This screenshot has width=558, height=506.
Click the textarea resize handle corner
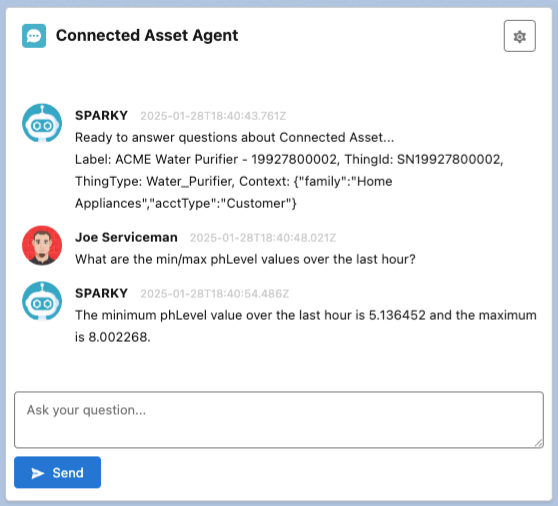click(x=538, y=443)
